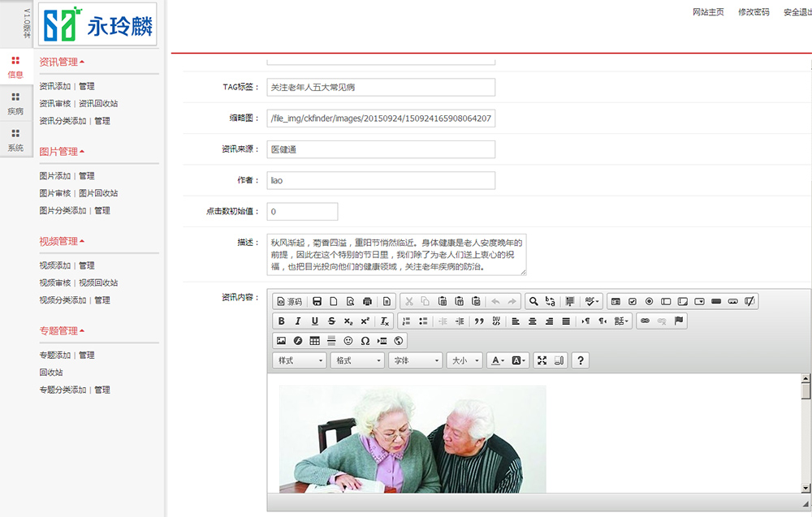Image resolution: width=812 pixels, height=517 pixels.
Task: Toggle italic text in the editor
Action: point(298,321)
